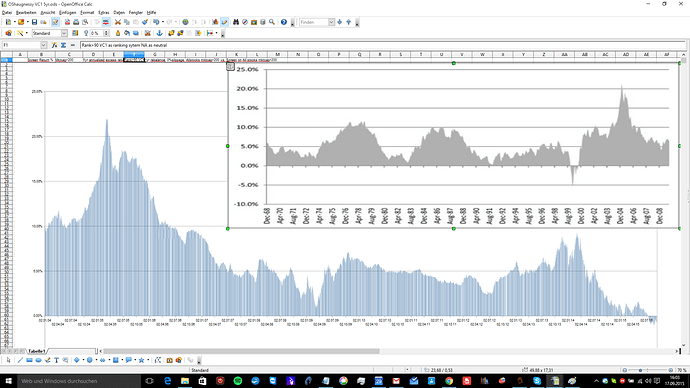
Task: Expand the Finden search dropdown
Action: click(331, 22)
